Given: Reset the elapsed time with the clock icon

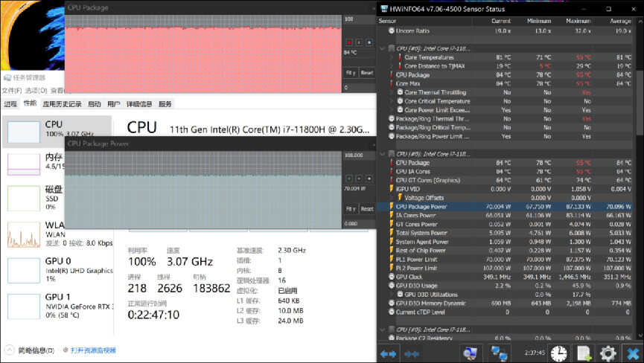Looking at the screenshot, I should tap(559, 353).
